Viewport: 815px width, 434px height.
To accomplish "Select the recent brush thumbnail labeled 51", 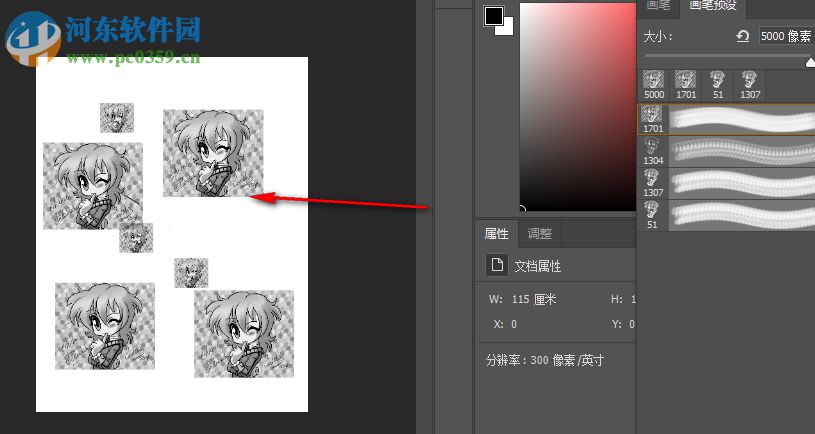I will click(x=718, y=85).
